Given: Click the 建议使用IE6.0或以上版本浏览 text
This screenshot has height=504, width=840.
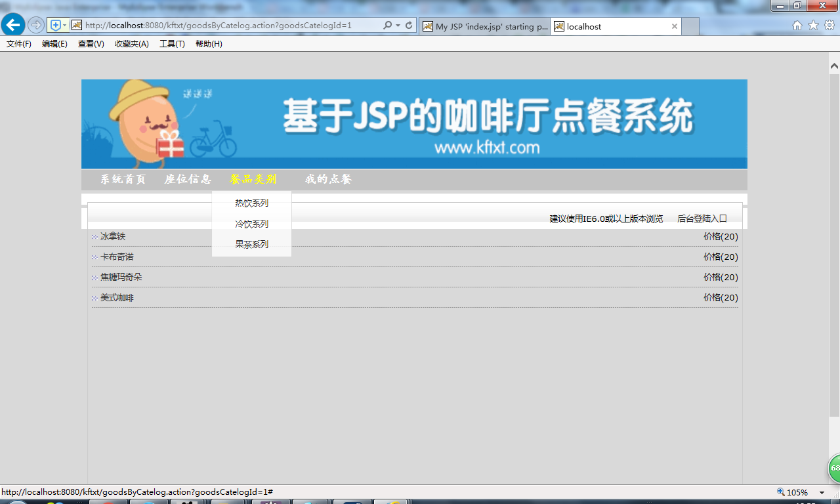Looking at the screenshot, I should coord(606,219).
